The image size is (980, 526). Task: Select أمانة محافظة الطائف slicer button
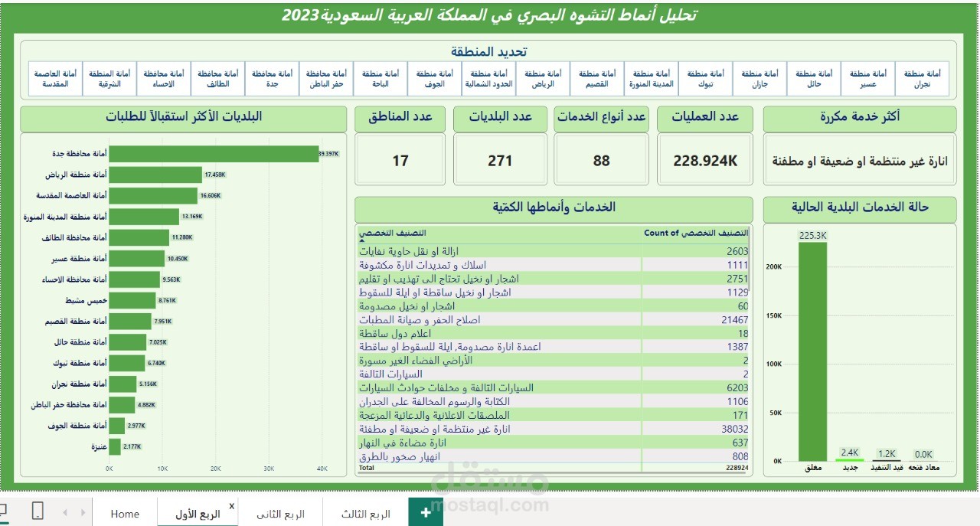tap(218, 79)
